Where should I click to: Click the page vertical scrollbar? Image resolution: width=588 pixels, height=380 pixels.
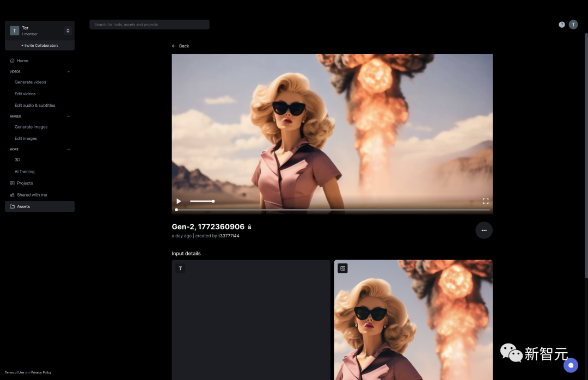coord(586,156)
